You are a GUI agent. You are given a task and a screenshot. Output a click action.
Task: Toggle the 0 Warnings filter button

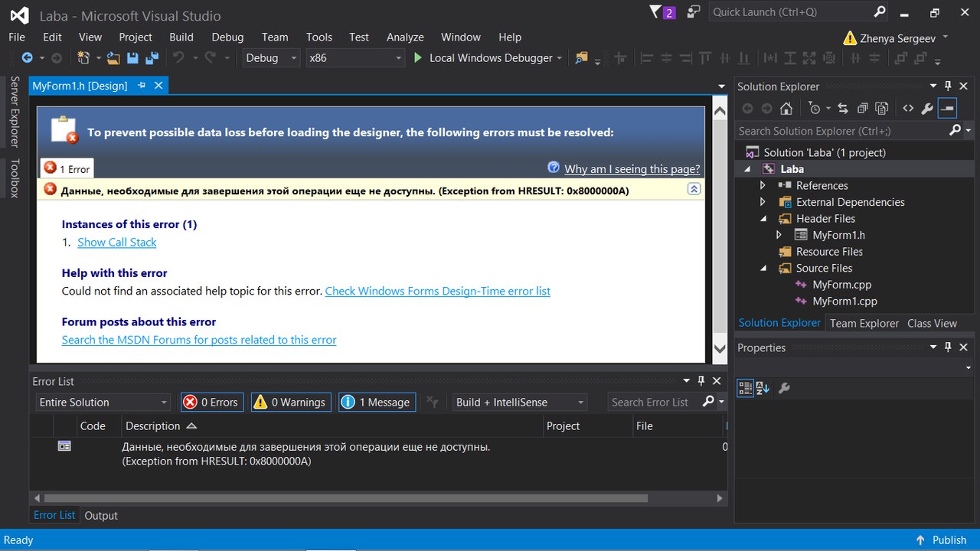pos(291,402)
